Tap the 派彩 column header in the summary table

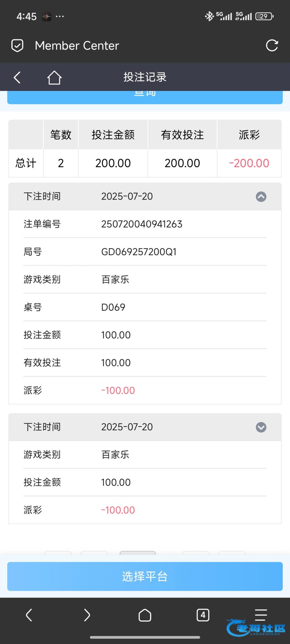249,135
